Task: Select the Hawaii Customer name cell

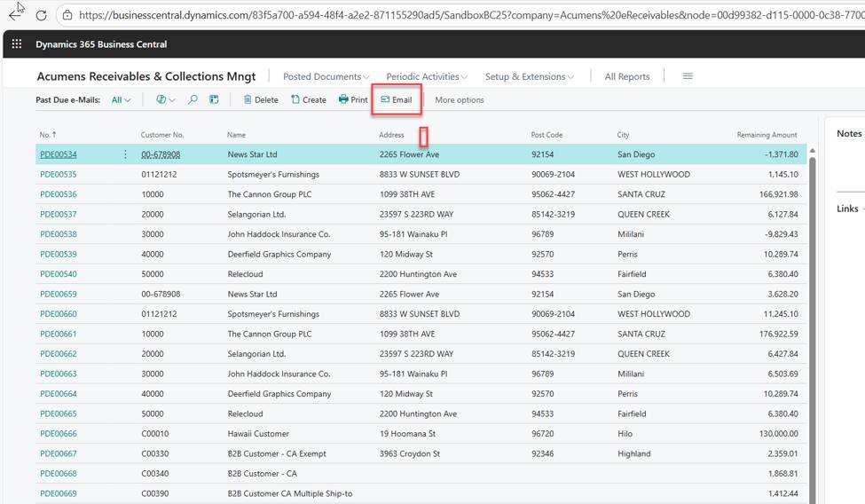Action: point(258,434)
